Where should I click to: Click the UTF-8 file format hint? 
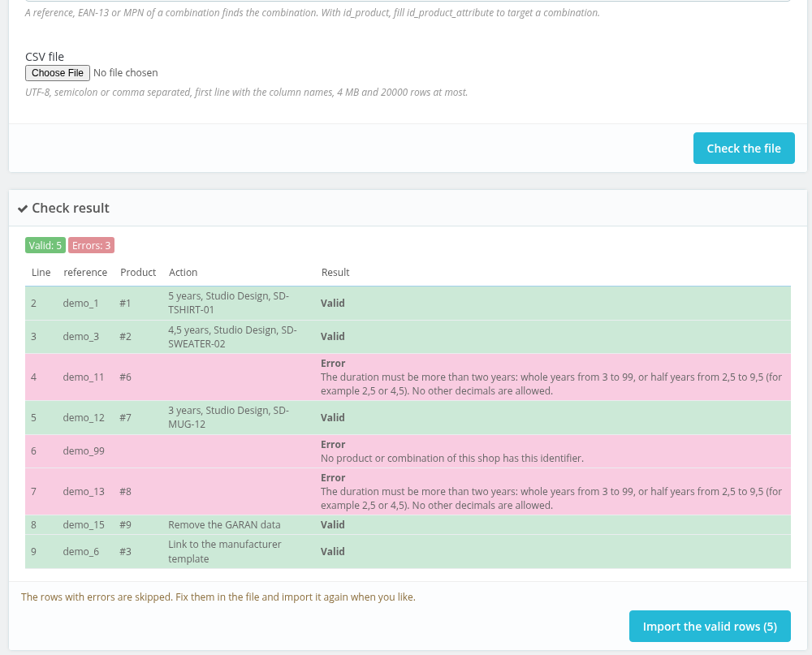point(247,93)
